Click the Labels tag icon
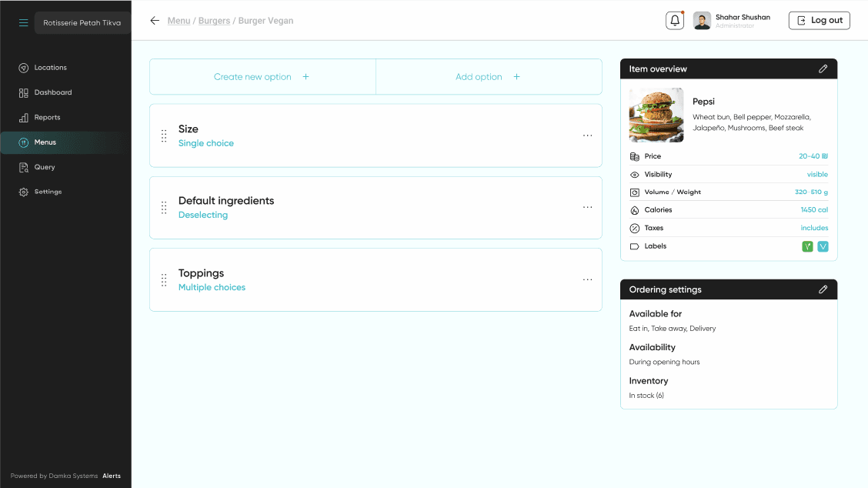Viewport: 868px width, 488px height. [634, 246]
